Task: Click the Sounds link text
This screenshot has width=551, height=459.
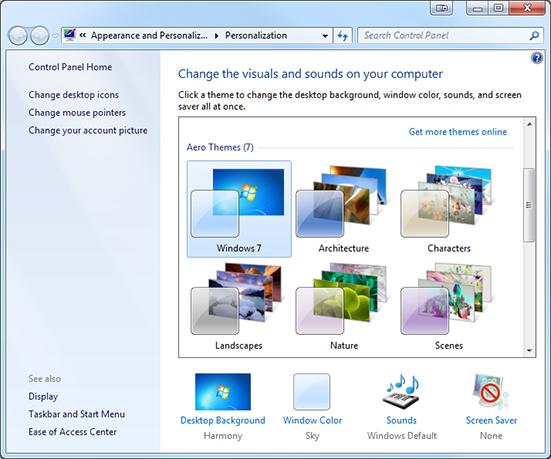Action: [401, 420]
